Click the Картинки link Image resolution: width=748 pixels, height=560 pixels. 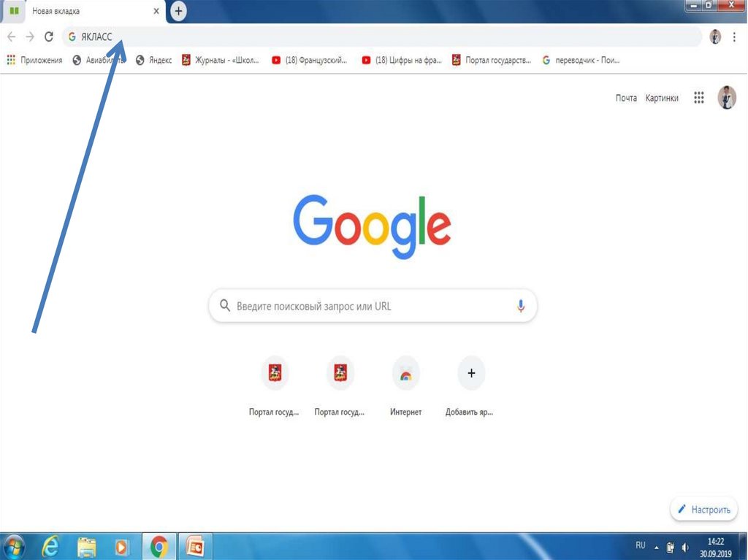pyautogui.click(x=662, y=98)
